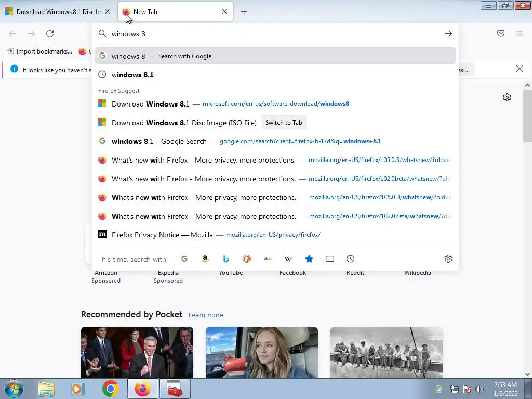Open search settings gear in dropdown
The height and width of the screenshot is (399, 532).
pos(448,259)
